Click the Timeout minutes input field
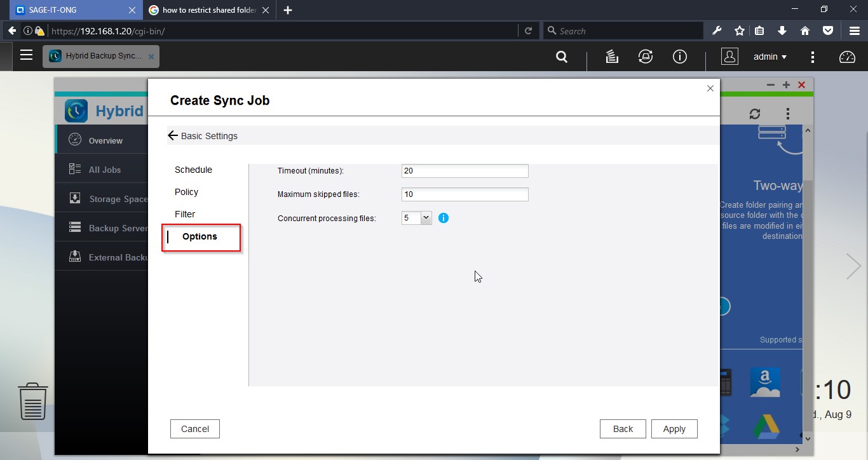The image size is (868, 460). pyautogui.click(x=465, y=171)
